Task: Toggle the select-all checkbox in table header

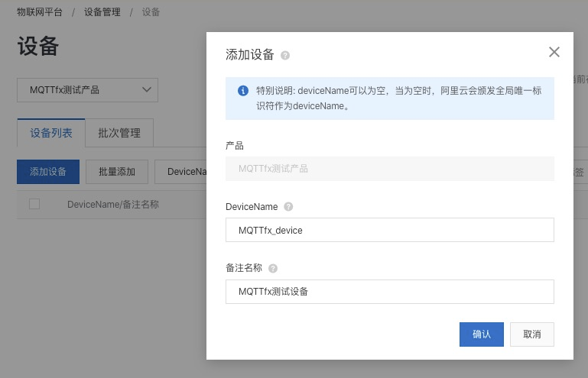Action: [34, 204]
